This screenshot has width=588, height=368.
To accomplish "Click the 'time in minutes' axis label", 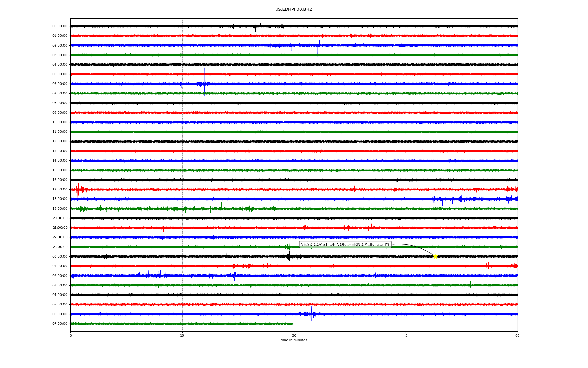I will pos(294,340).
